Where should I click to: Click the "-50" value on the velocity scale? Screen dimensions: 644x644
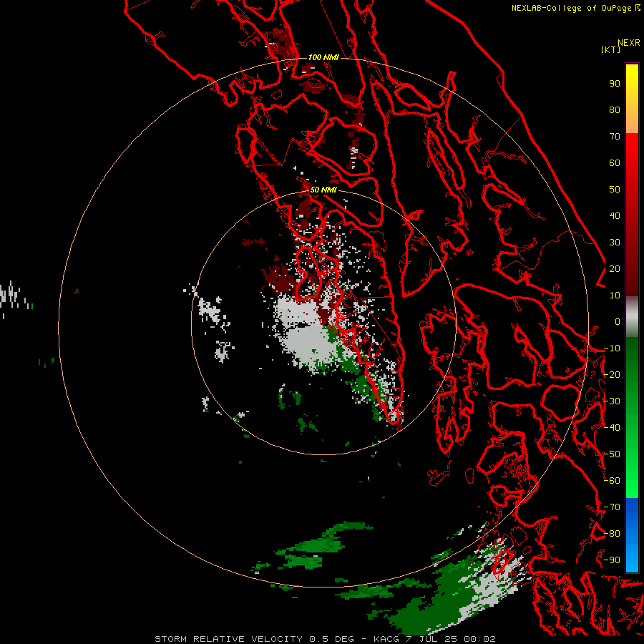(612, 454)
